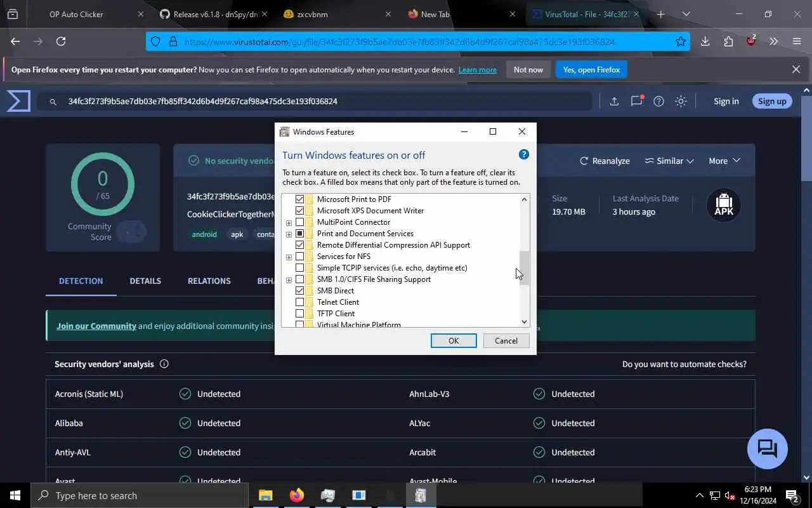Show hidden system tray icons
Image resolution: width=812 pixels, height=508 pixels.
[x=699, y=495]
